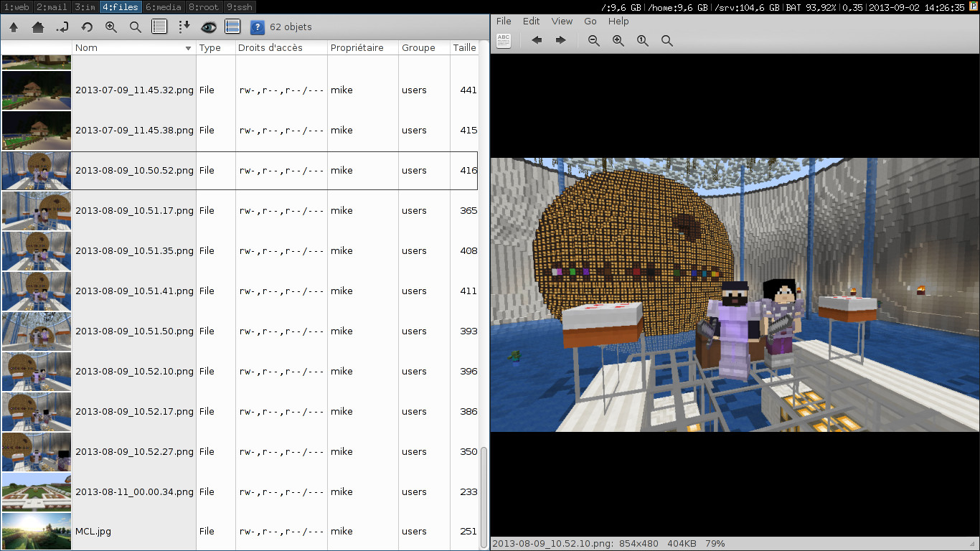Go up to parent folder in file manager
Image resolution: width=980 pixels, height=551 pixels.
coord(14,27)
